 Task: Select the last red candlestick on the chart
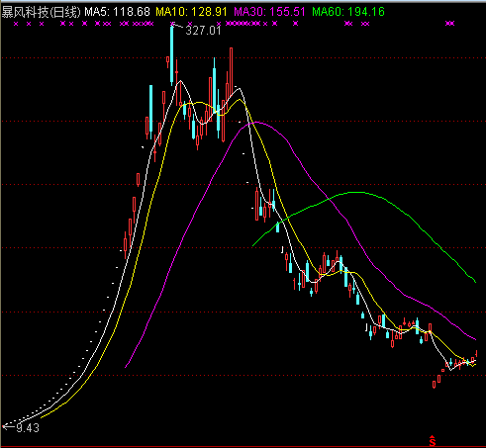[x=476, y=353]
